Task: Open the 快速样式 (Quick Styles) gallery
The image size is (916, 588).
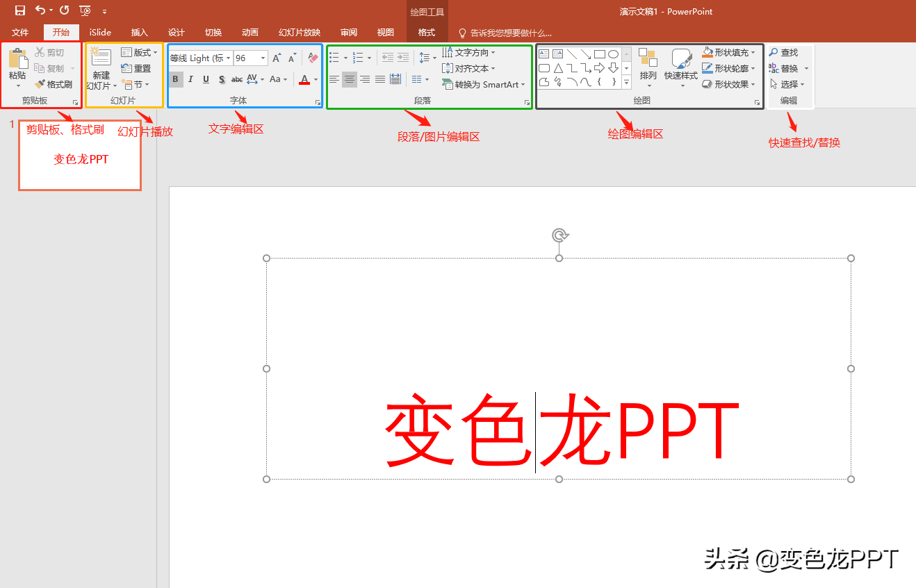Action: pyautogui.click(x=681, y=67)
